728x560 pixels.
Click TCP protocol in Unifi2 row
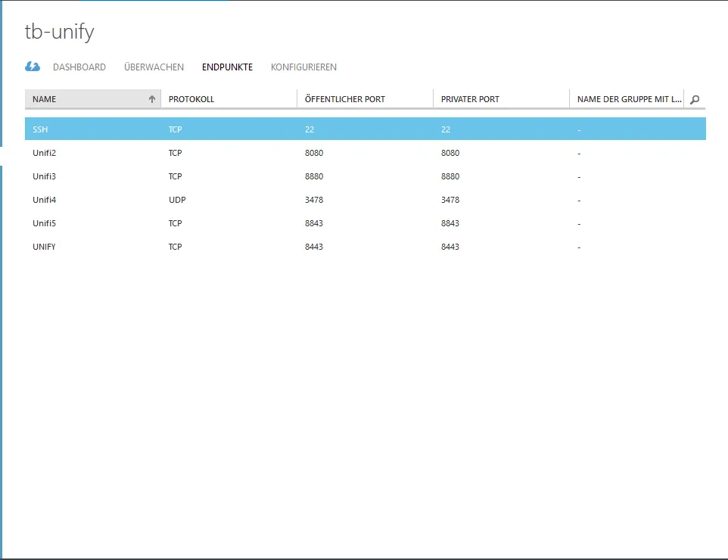(175, 153)
